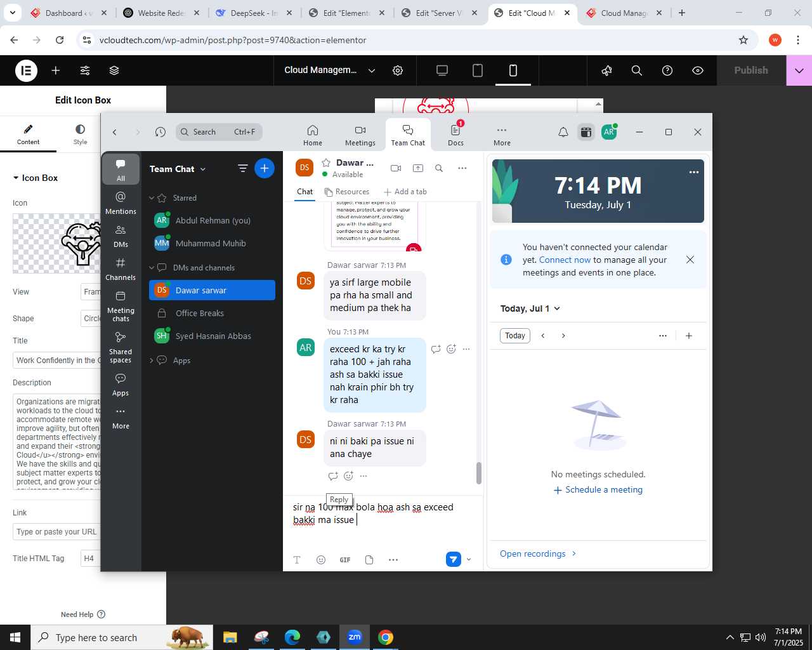Add reaction to last Dawar message
Screen dimensions: 812x650
(348, 476)
